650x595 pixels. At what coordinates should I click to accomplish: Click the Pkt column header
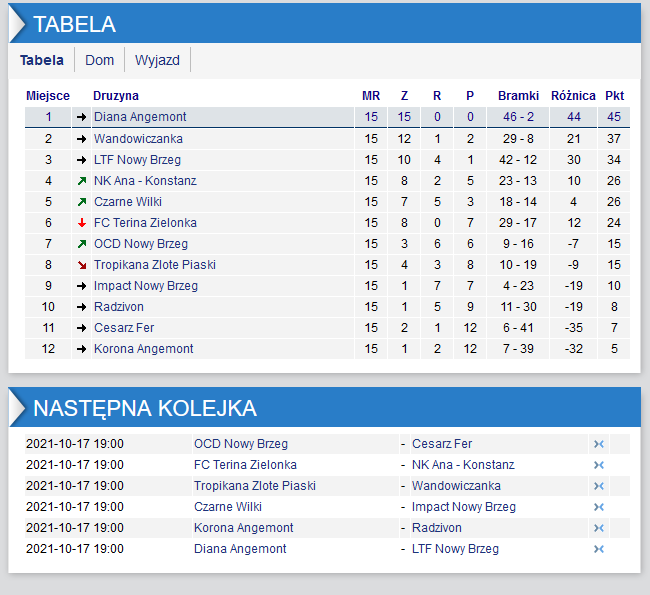tap(614, 96)
